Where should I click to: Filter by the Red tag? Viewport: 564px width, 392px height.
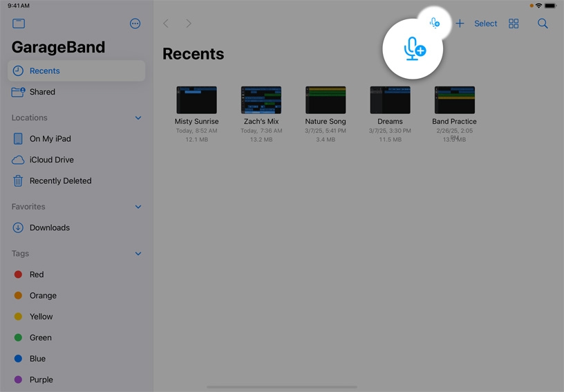pos(36,274)
